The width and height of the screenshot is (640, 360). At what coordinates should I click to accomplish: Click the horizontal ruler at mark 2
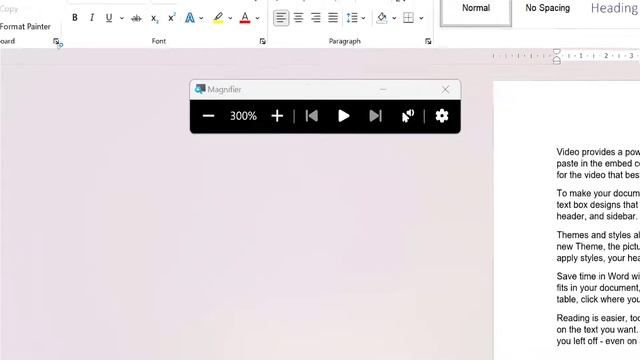click(606, 56)
